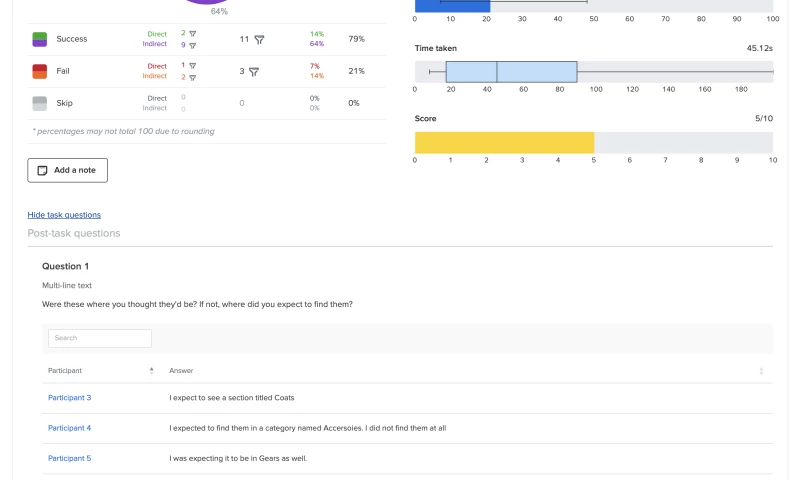The width and height of the screenshot is (800, 480).
Task: Click the note icon on Add a note
Action: pos(42,170)
